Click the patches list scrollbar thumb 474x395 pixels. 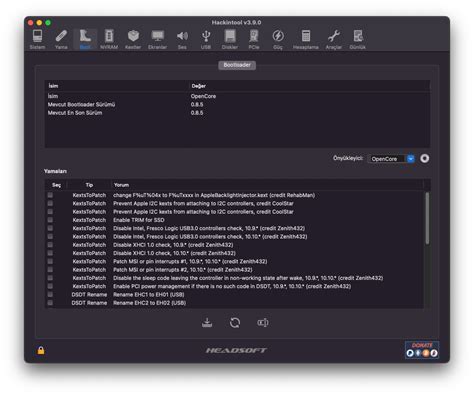point(427,218)
